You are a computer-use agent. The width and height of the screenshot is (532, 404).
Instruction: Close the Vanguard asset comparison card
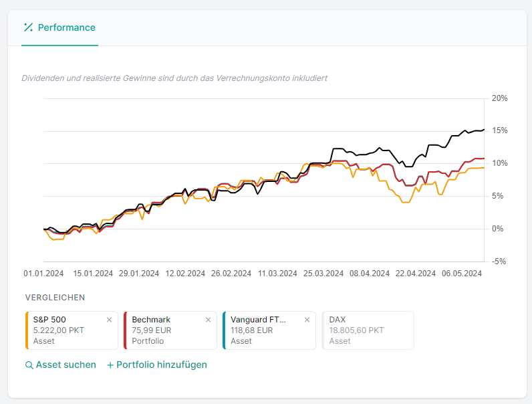click(307, 320)
